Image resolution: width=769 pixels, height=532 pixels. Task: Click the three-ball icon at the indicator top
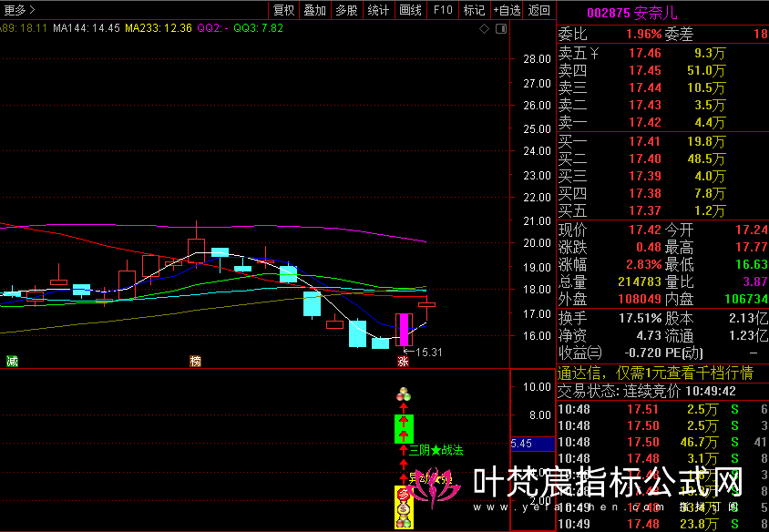(403, 394)
